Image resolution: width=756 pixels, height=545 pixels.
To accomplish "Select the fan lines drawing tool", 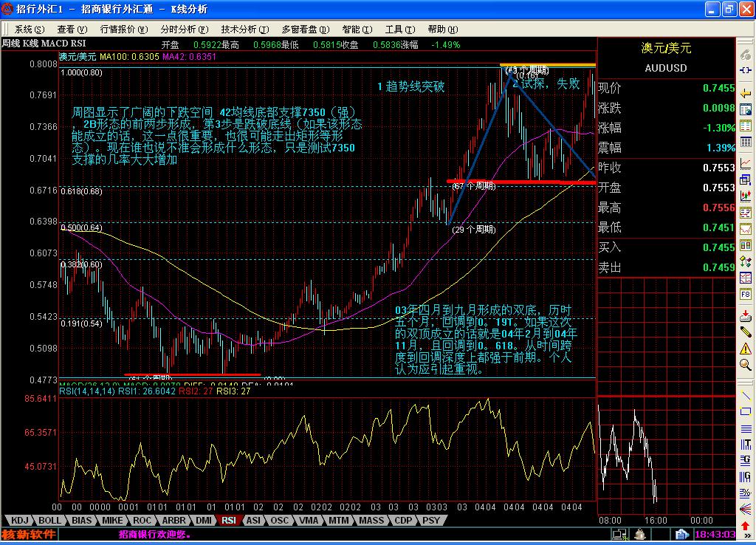I will click(x=746, y=509).
